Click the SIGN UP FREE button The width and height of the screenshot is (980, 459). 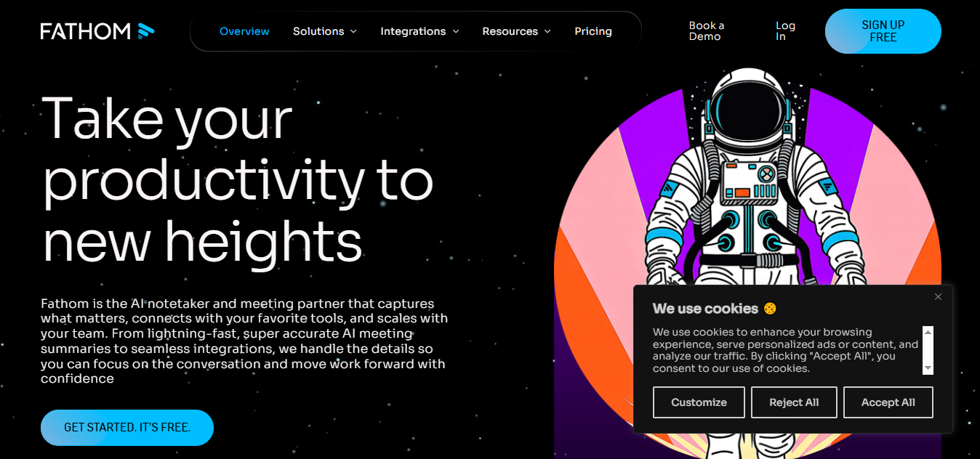point(883,31)
